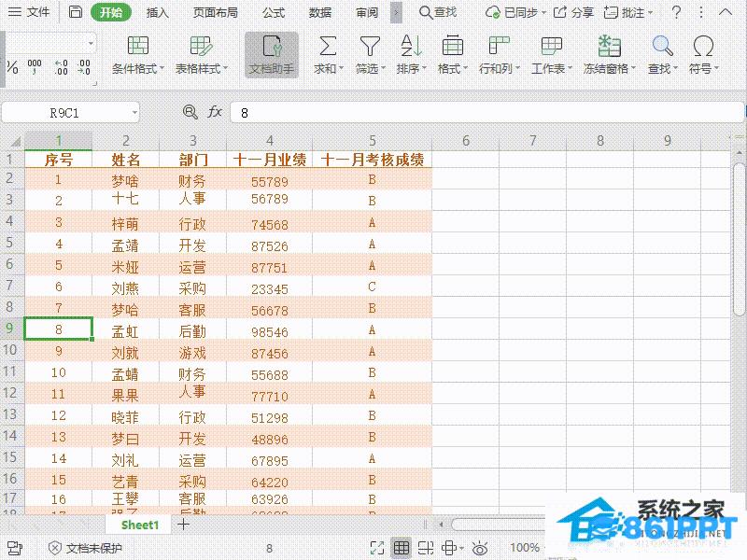Click the ribbon 查找 magnifier icon

(662, 46)
